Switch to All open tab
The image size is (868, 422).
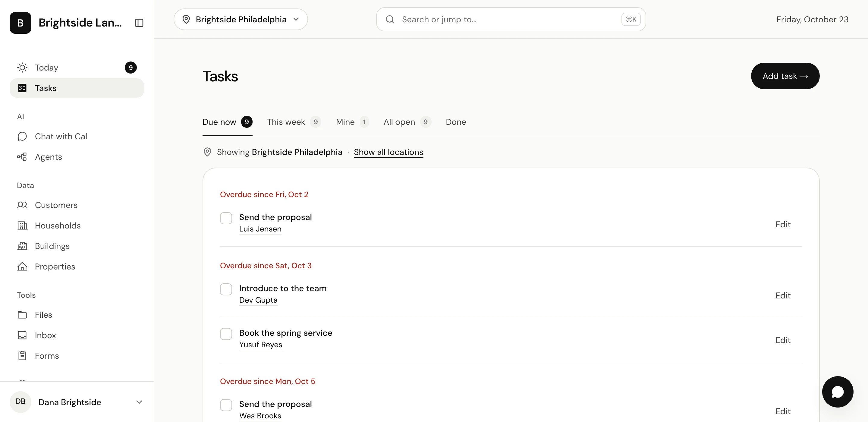point(407,122)
